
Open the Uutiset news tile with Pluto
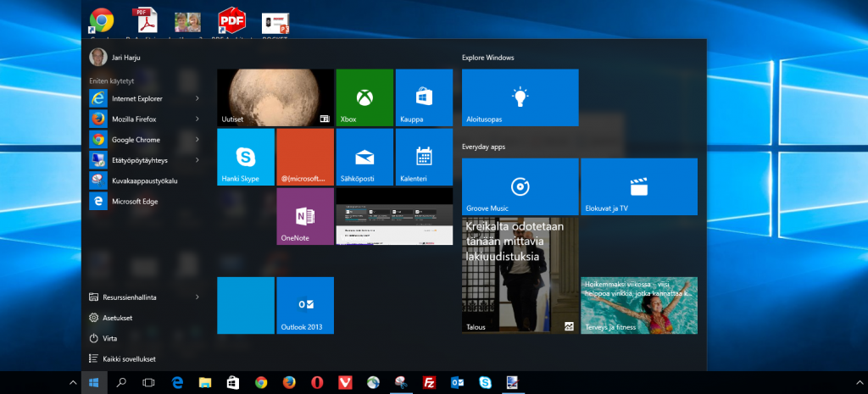[275, 97]
